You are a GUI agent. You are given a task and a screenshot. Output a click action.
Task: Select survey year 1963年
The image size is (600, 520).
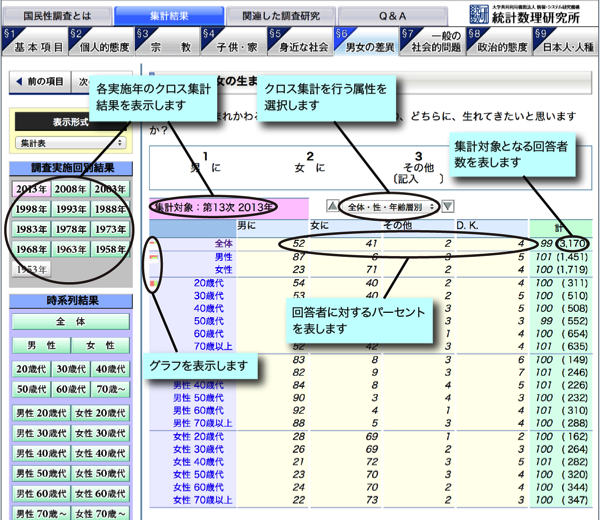point(70,249)
